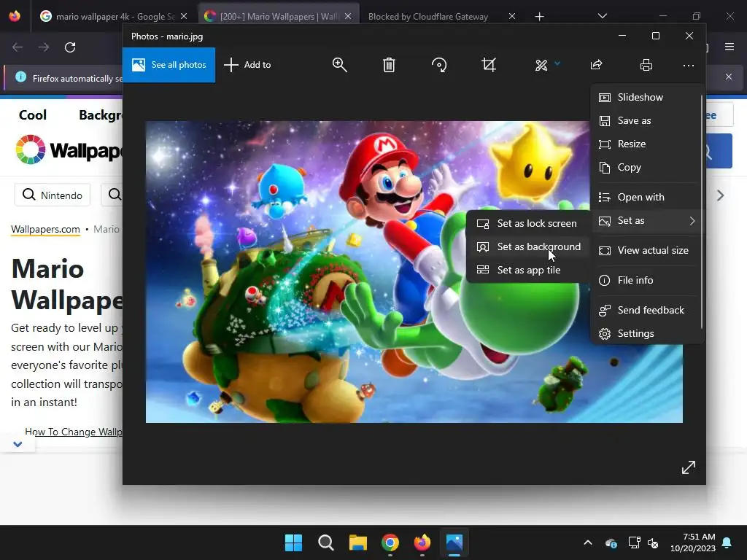Open the Firefox hamburger application menu

tap(729, 47)
